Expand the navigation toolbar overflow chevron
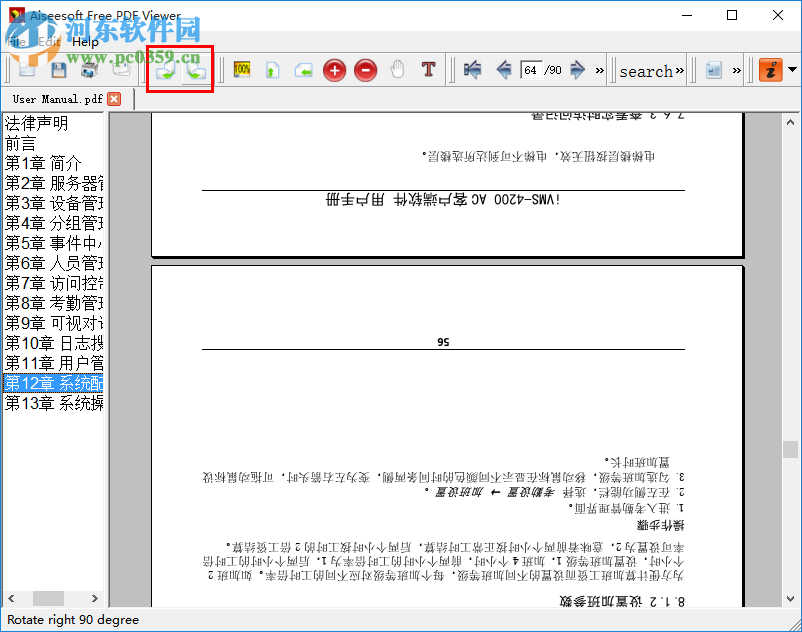Image resolution: width=802 pixels, height=632 pixels. click(599, 70)
